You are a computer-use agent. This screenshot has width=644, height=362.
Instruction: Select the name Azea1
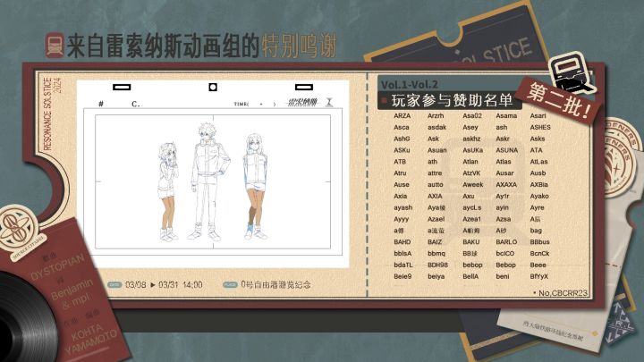coord(471,219)
